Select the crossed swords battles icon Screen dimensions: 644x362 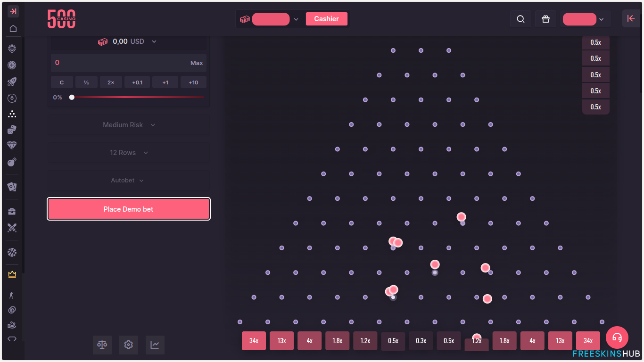pyautogui.click(x=11, y=228)
